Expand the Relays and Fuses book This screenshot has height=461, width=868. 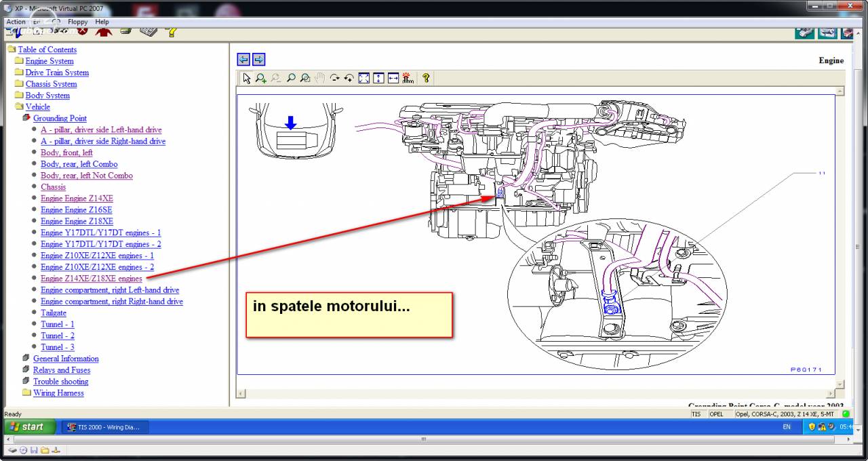pos(62,370)
